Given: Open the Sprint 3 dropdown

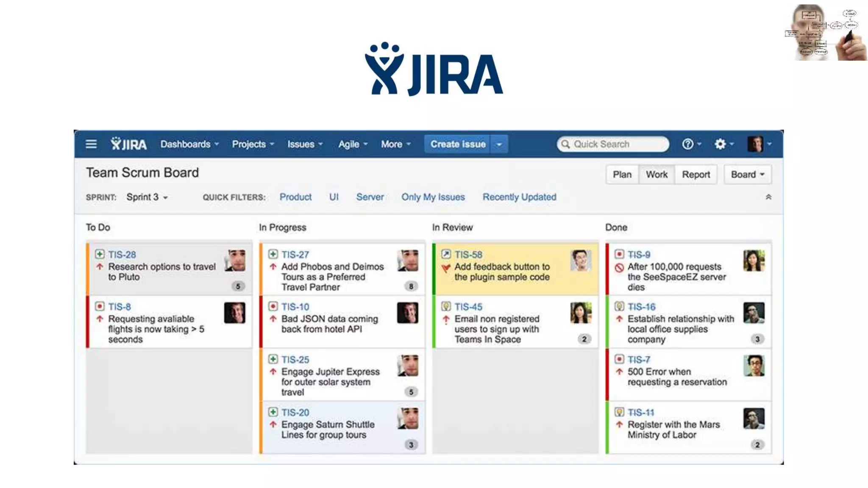Looking at the screenshot, I should (x=147, y=197).
